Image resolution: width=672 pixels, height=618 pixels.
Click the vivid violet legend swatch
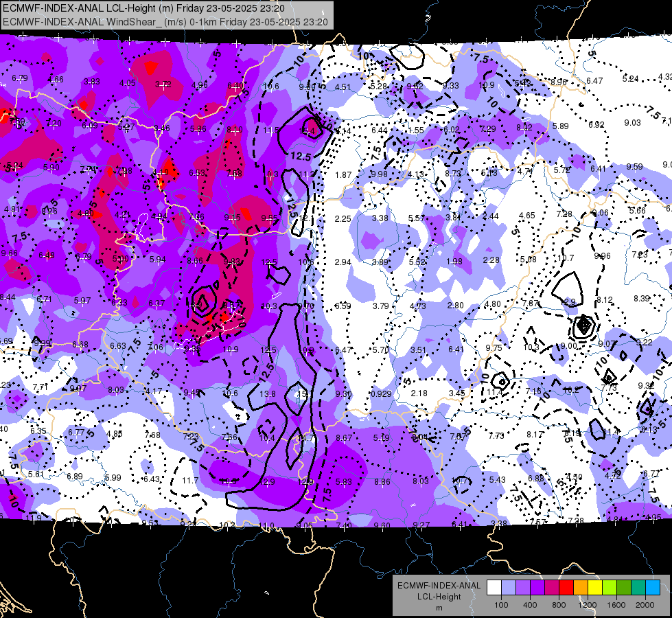click(537, 588)
